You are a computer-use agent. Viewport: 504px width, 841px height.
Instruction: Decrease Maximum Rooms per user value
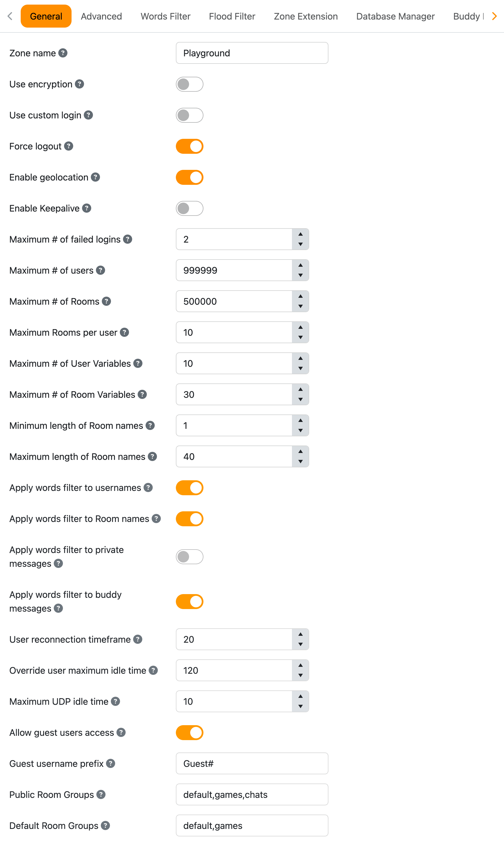[301, 337]
